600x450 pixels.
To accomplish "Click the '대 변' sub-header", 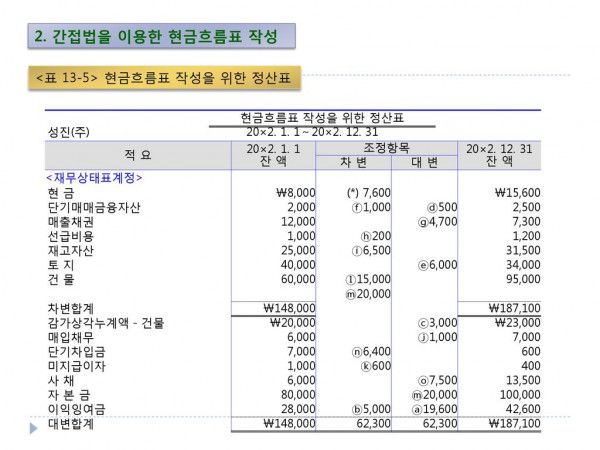I will [x=424, y=162].
